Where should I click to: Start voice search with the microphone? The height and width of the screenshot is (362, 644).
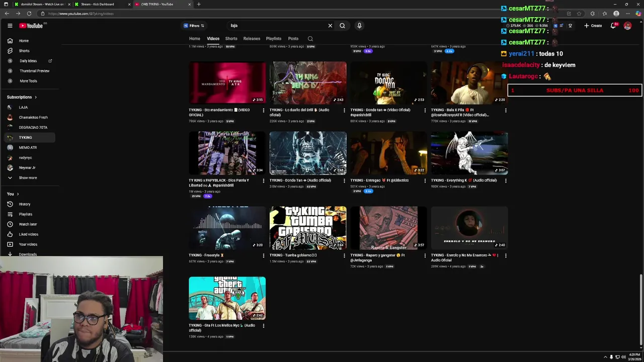(359, 26)
